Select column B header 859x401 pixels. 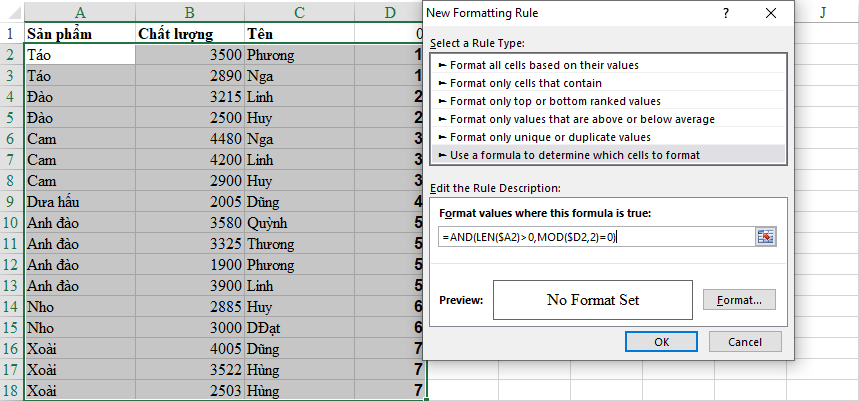click(x=190, y=12)
